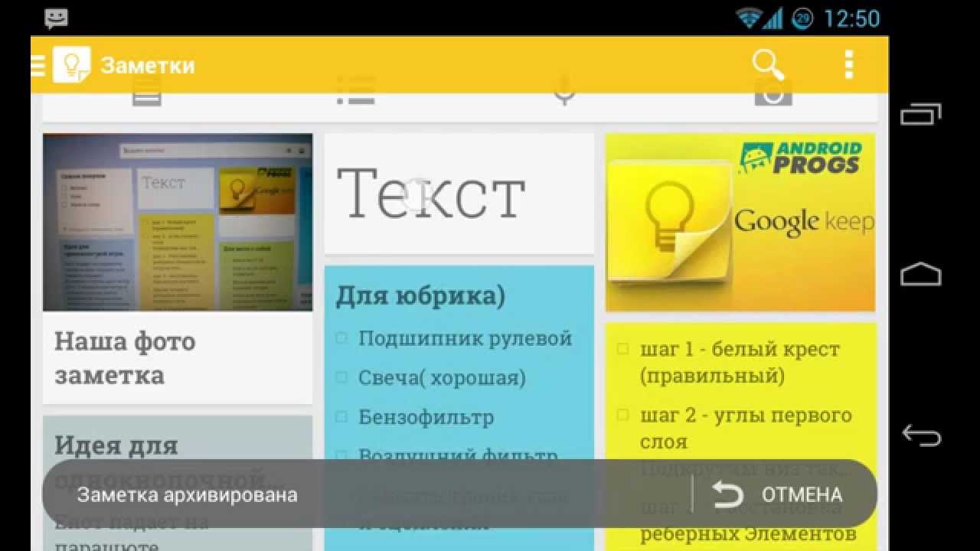Tap the cellular signal icon
The image size is (980, 551).
click(774, 18)
